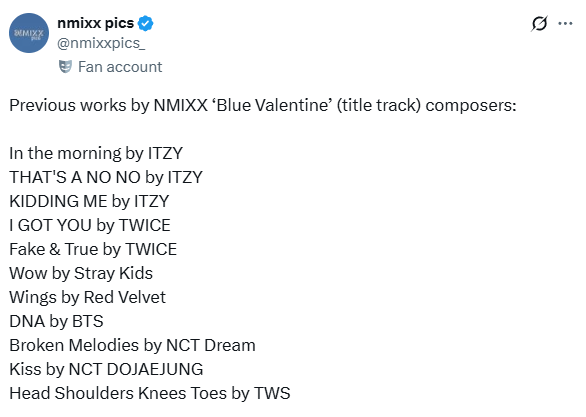
Task: Open the three-dot more options menu
Action: click(565, 24)
